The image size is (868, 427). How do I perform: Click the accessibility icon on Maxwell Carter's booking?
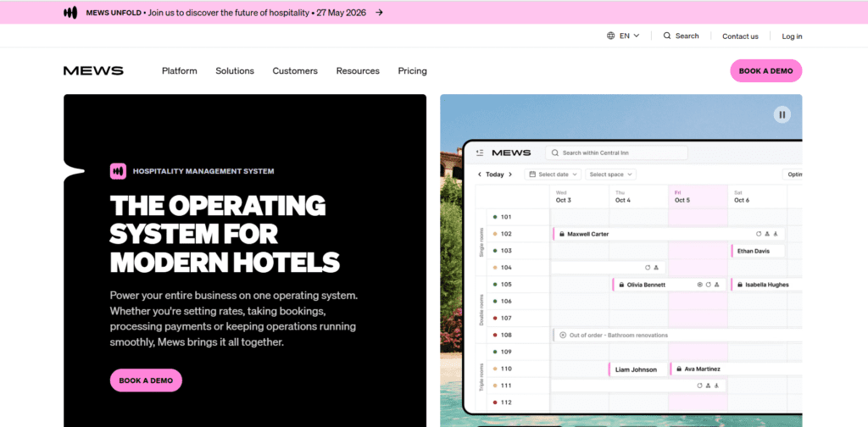(x=776, y=234)
